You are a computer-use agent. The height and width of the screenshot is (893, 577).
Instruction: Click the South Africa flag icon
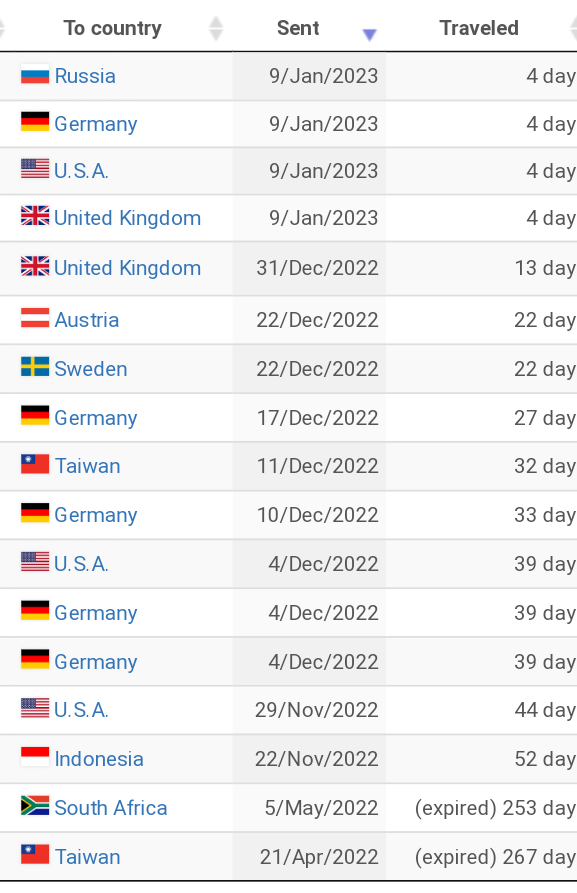pyautogui.click(x=35, y=806)
